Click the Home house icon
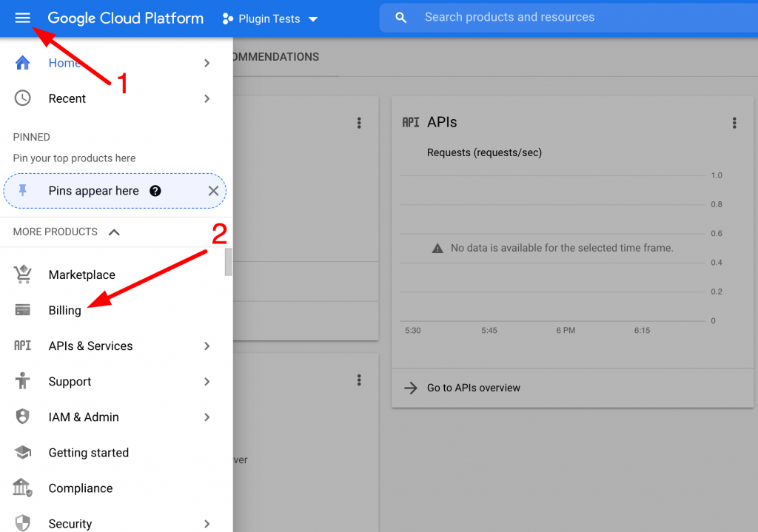This screenshot has width=758, height=532. coord(23,63)
